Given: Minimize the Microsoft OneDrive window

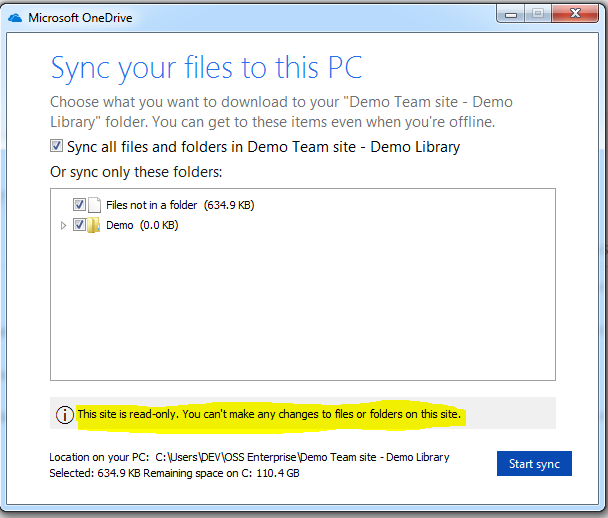Looking at the screenshot, I should pos(511,14).
